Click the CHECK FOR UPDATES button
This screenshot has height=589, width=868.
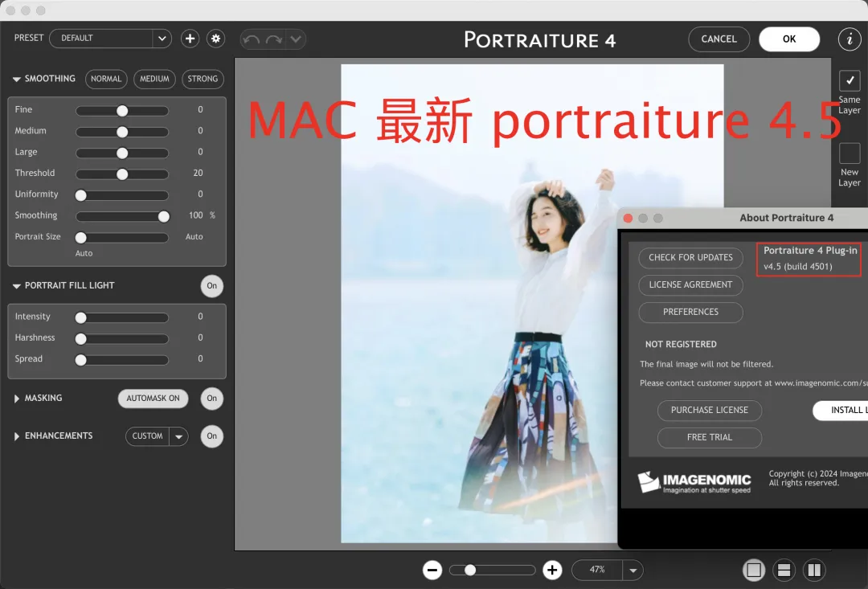click(x=690, y=257)
